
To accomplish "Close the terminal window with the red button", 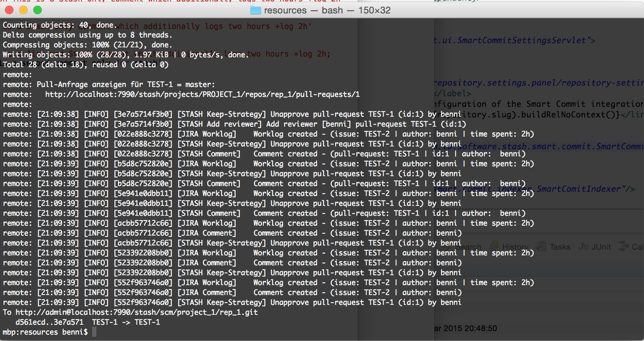I will [9, 10].
